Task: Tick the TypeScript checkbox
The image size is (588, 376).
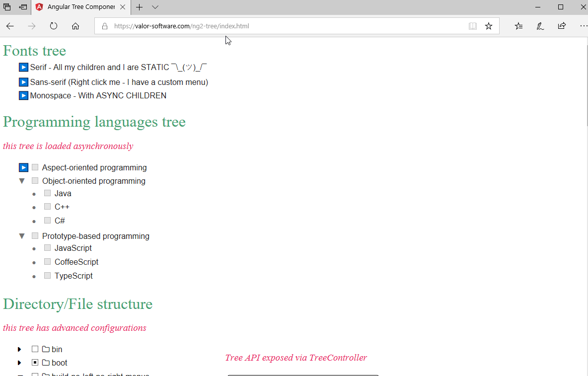Action: [47, 275]
